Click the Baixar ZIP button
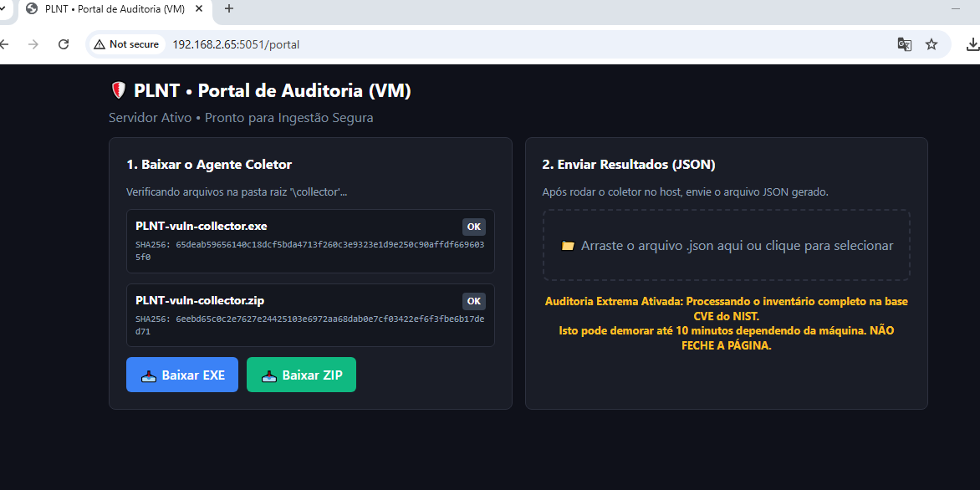 point(301,375)
